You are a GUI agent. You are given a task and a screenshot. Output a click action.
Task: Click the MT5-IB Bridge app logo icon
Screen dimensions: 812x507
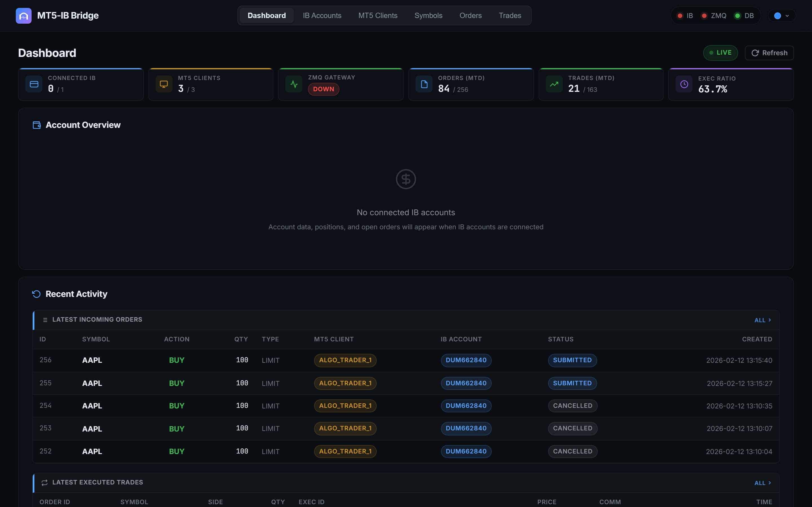(x=23, y=15)
